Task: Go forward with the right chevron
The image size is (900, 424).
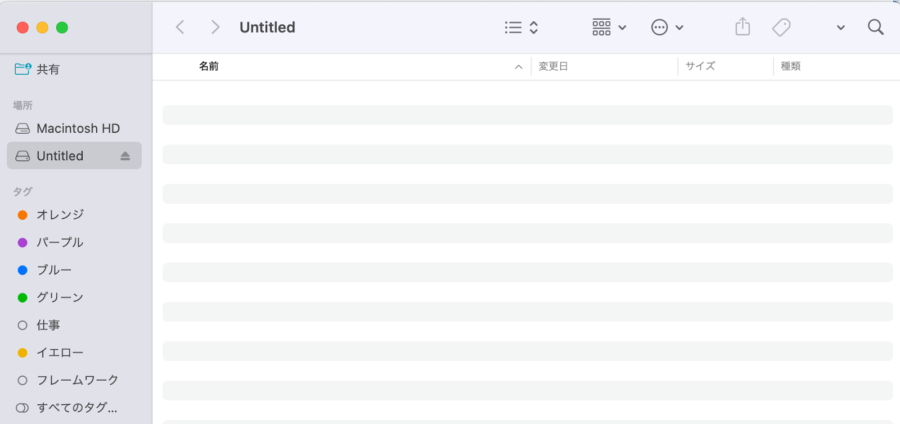Action: click(215, 27)
